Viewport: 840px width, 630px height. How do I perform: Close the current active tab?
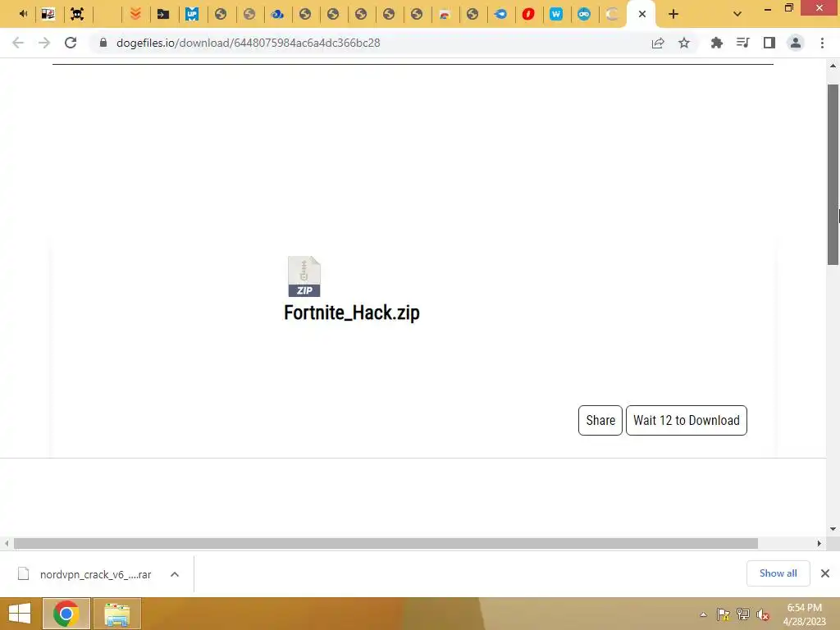[641, 15]
